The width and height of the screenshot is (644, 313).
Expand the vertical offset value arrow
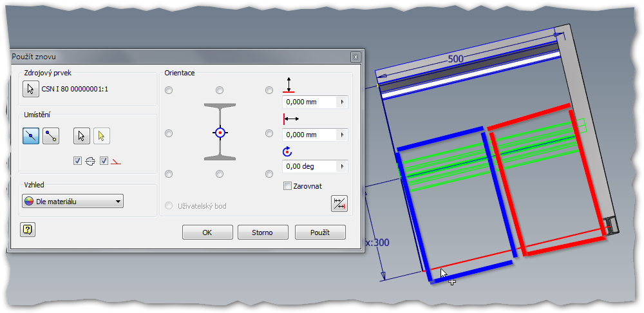pyautogui.click(x=342, y=102)
